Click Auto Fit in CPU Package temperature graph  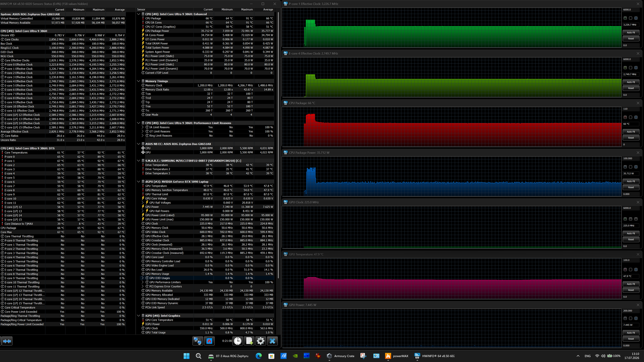(631, 132)
